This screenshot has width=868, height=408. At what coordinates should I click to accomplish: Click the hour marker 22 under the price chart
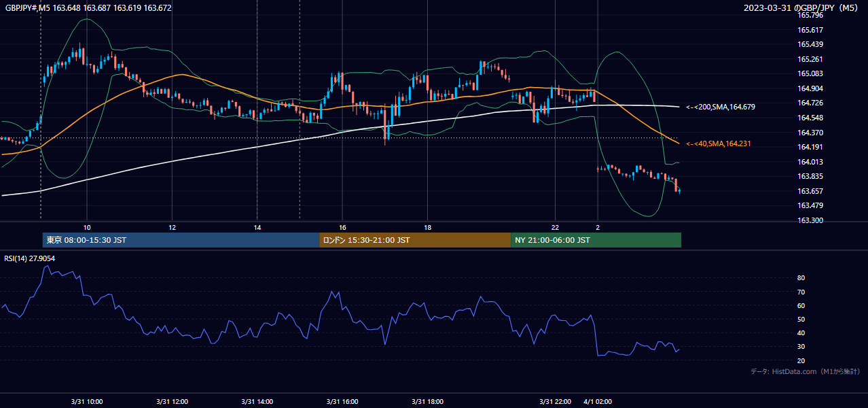(555, 227)
